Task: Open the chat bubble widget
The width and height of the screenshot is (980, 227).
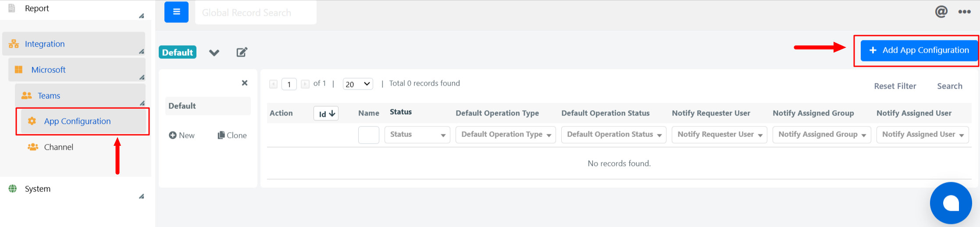Action: pyautogui.click(x=951, y=203)
